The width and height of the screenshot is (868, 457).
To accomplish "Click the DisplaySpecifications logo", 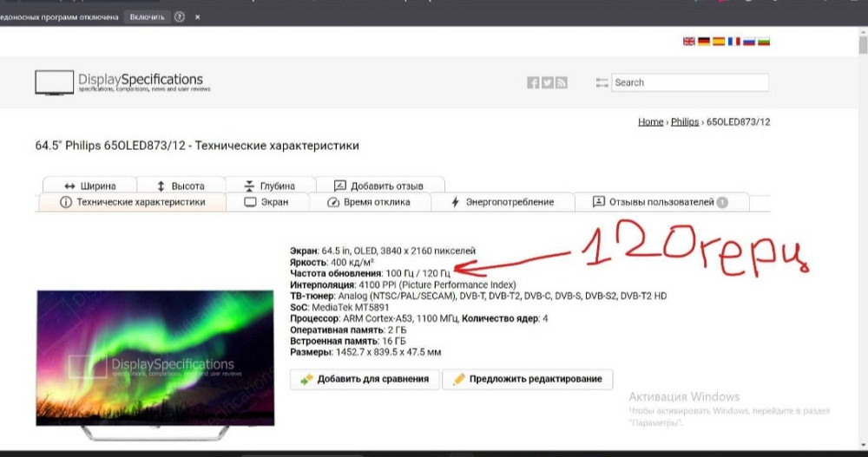I will pyautogui.click(x=123, y=82).
